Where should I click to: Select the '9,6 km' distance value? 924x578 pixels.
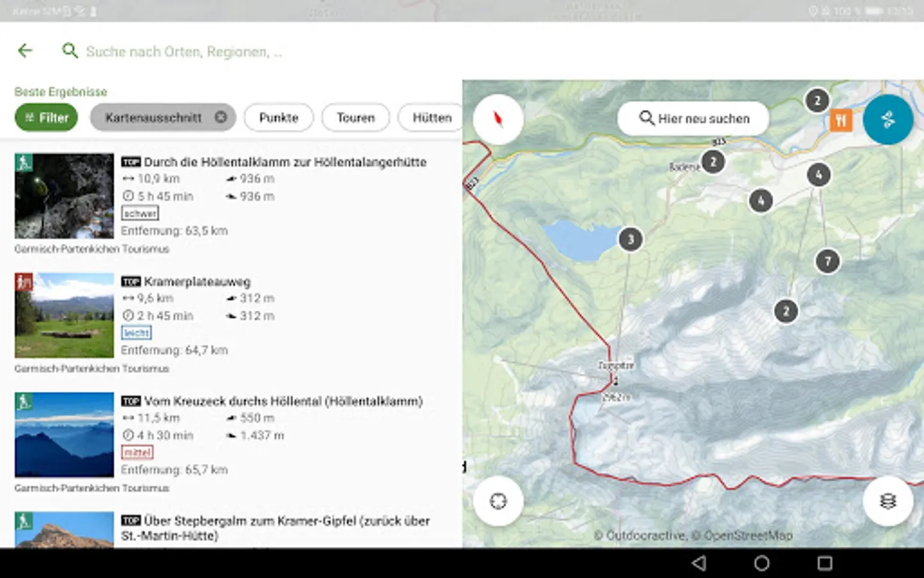pos(155,298)
